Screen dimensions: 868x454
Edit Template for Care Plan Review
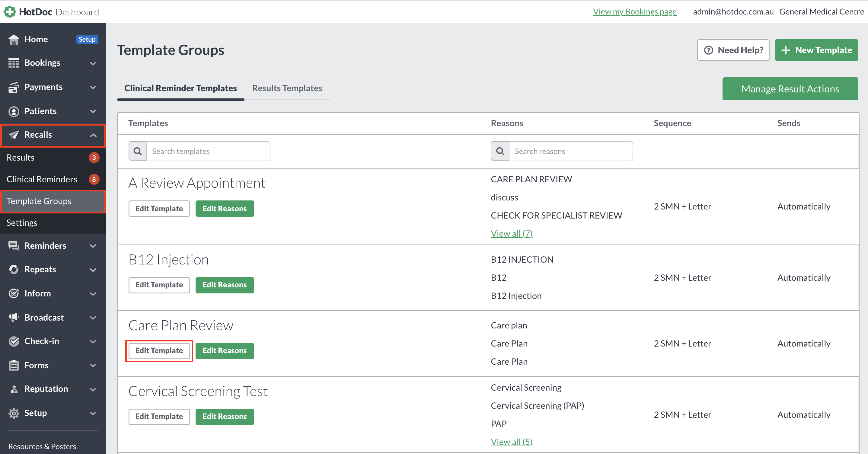click(159, 351)
